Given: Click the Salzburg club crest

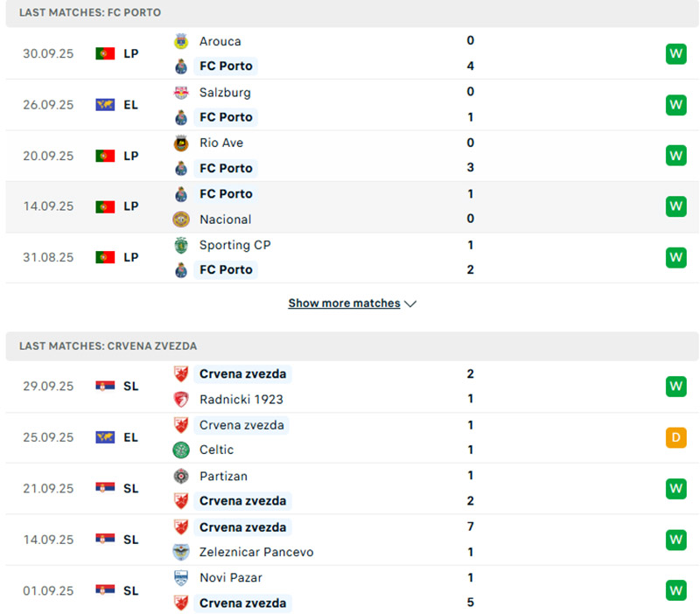Looking at the screenshot, I should click(x=181, y=92).
